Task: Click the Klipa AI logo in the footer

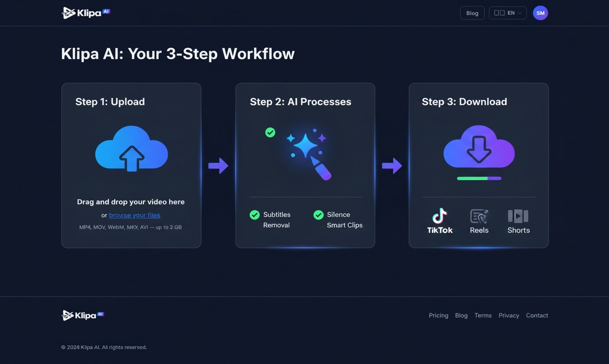Action: pos(82,315)
